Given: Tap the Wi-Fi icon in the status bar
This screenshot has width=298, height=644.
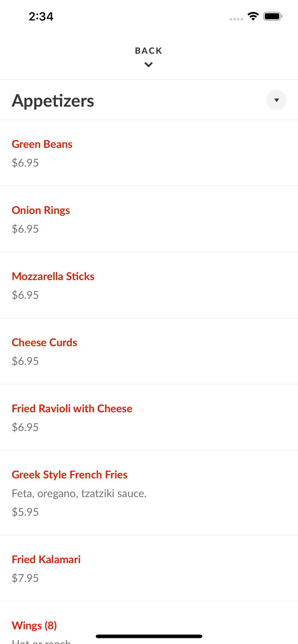Looking at the screenshot, I should click(253, 15).
